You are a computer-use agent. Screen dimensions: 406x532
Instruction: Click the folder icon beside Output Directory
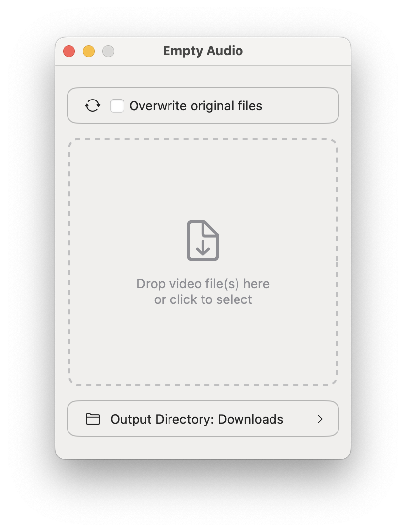click(93, 419)
